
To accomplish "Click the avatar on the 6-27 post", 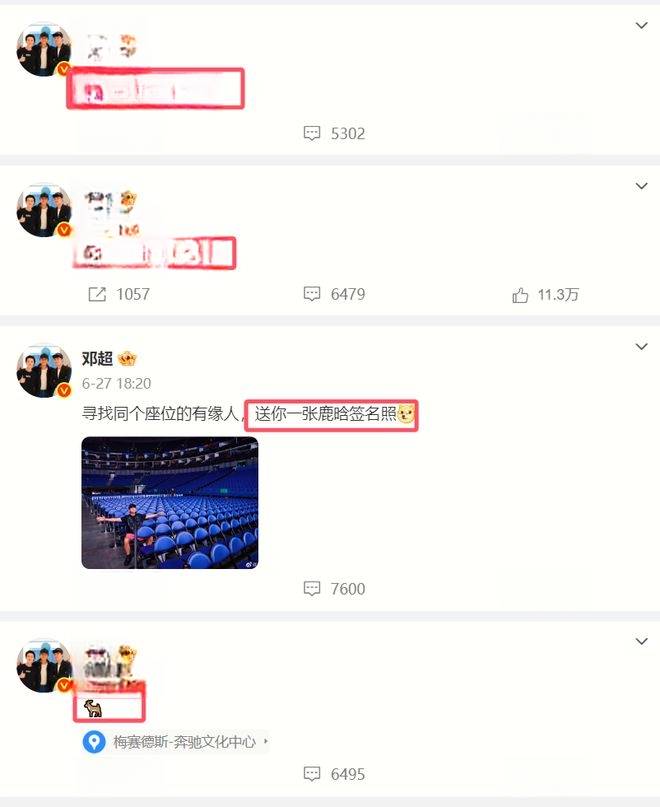I will coord(44,371).
